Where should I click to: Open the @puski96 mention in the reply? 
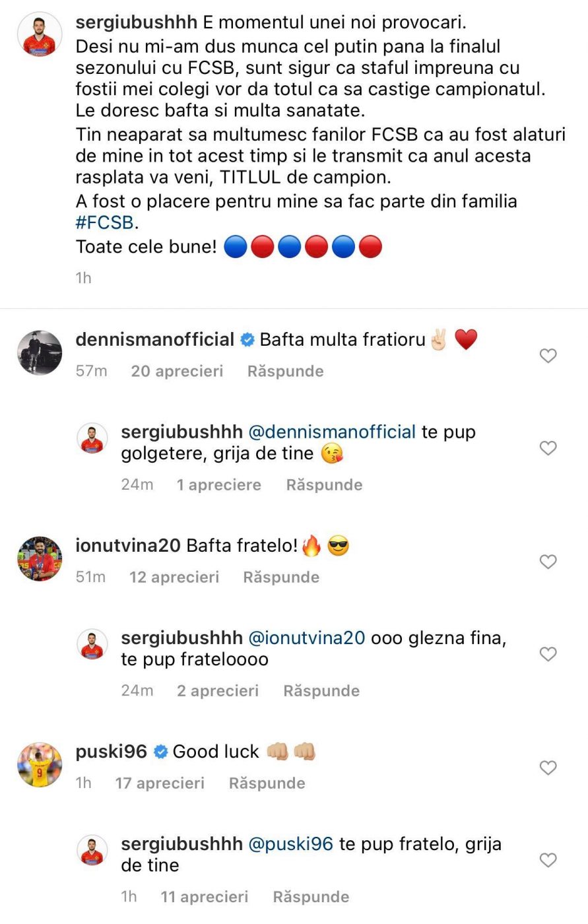[x=290, y=843]
